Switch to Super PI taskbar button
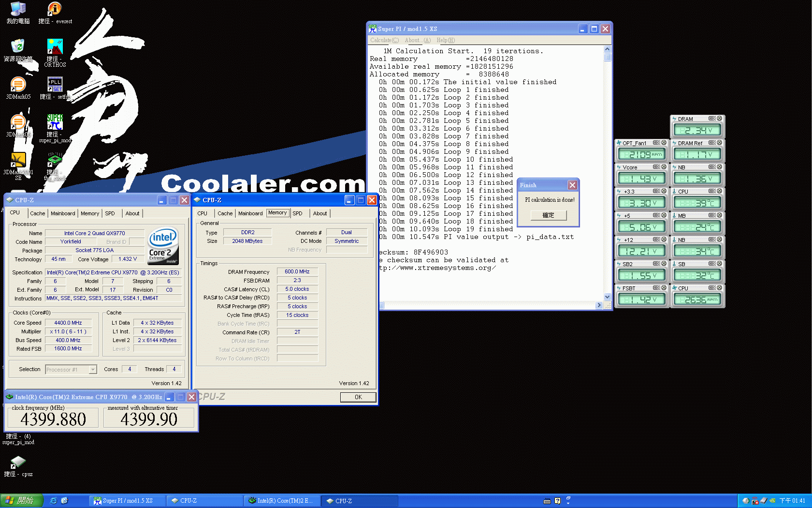Viewport: 812px width, 508px height. click(x=128, y=501)
